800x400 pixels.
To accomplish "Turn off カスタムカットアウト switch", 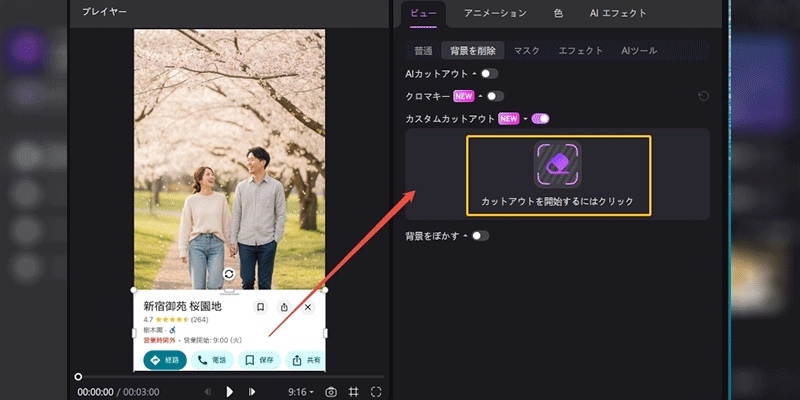I will 540,119.
